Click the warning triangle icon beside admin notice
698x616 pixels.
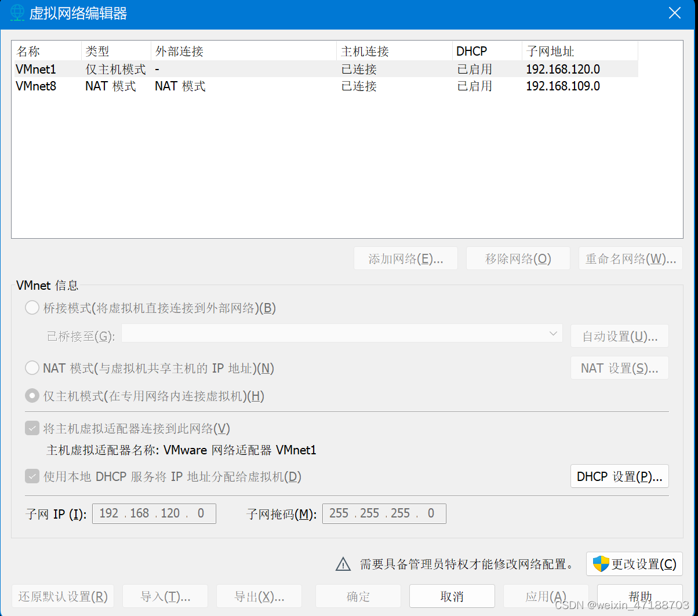click(x=343, y=564)
